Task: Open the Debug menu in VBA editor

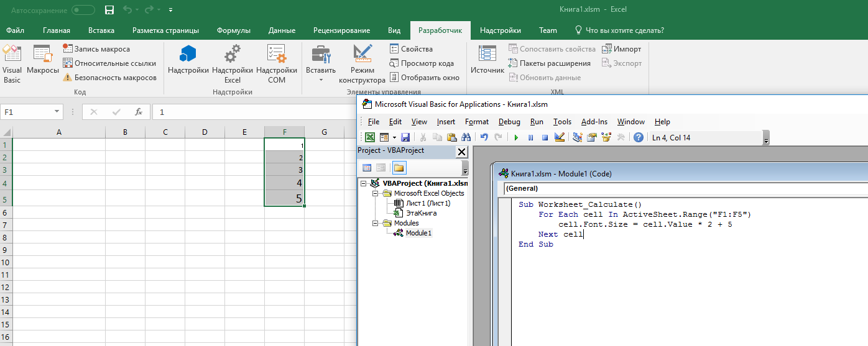Action: (509, 122)
